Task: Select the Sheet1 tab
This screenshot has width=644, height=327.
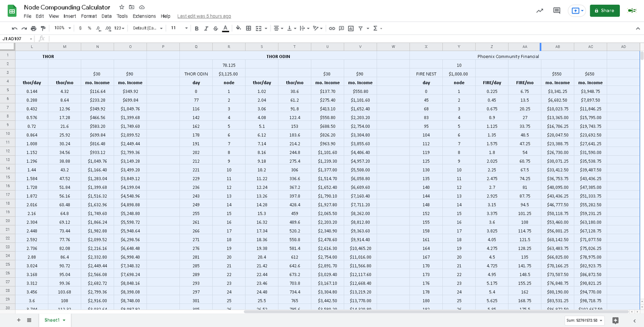Action: [55, 320]
